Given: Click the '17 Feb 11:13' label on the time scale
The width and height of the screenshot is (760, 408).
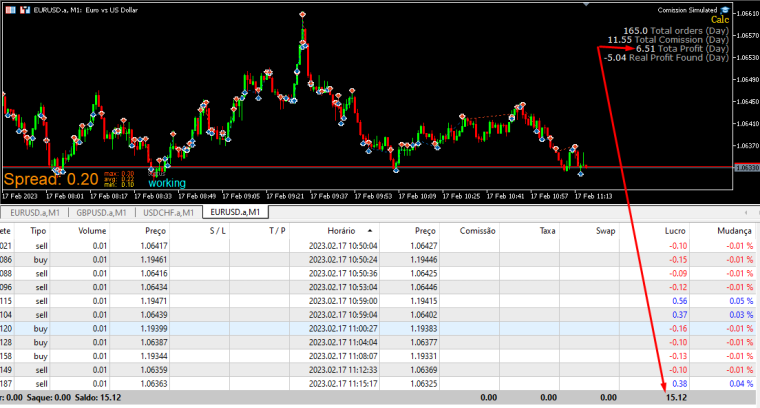Looking at the screenshot, I should point(593,196).
